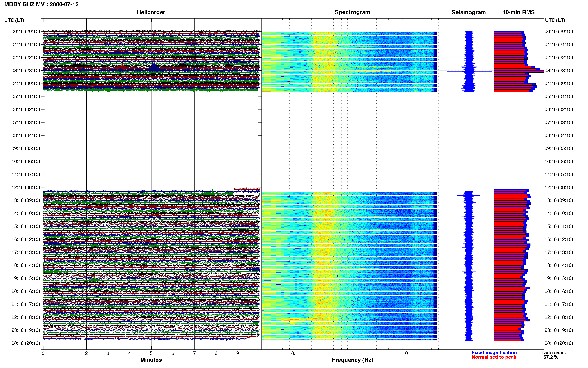Click minute tick label '5' on helicorder axis
The width and height of the screenshot is (588, 368).
point(151,353)
